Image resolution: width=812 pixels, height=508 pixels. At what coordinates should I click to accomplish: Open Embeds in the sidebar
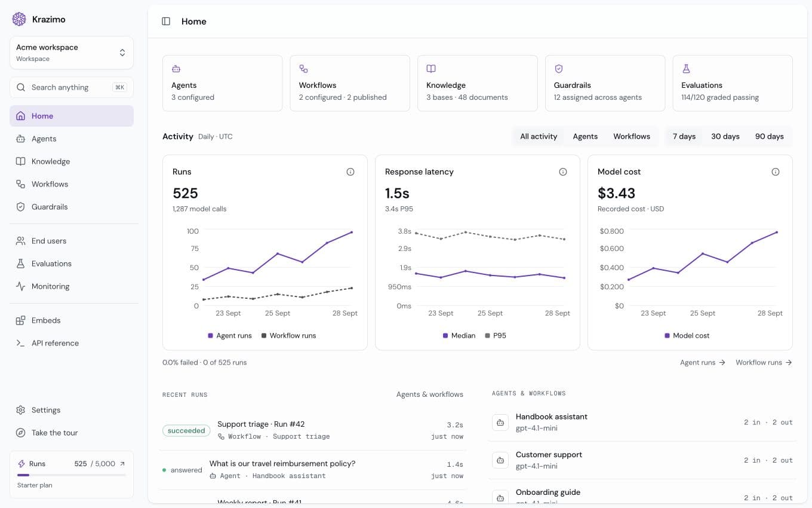(x=72, y=320)
